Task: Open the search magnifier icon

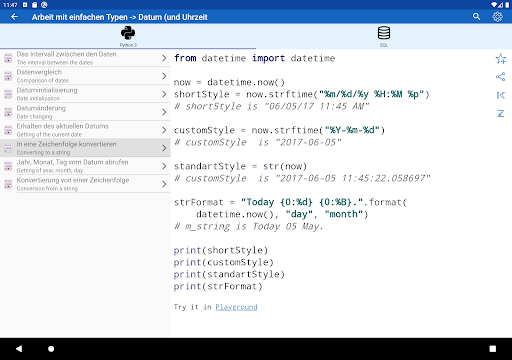Action: pos(476,17)
